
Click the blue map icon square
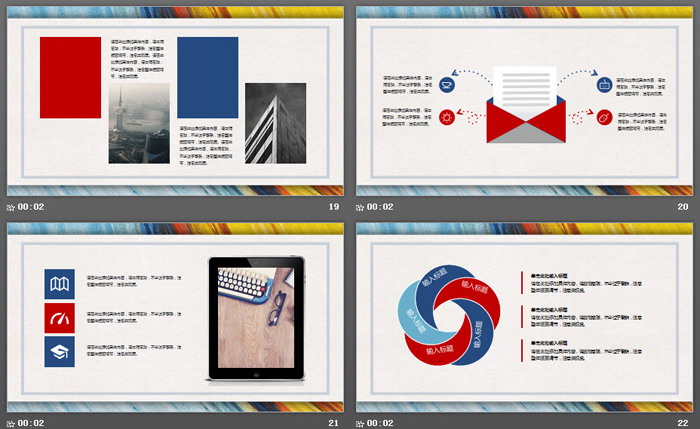pyautogui.click(x=59, y=284)
